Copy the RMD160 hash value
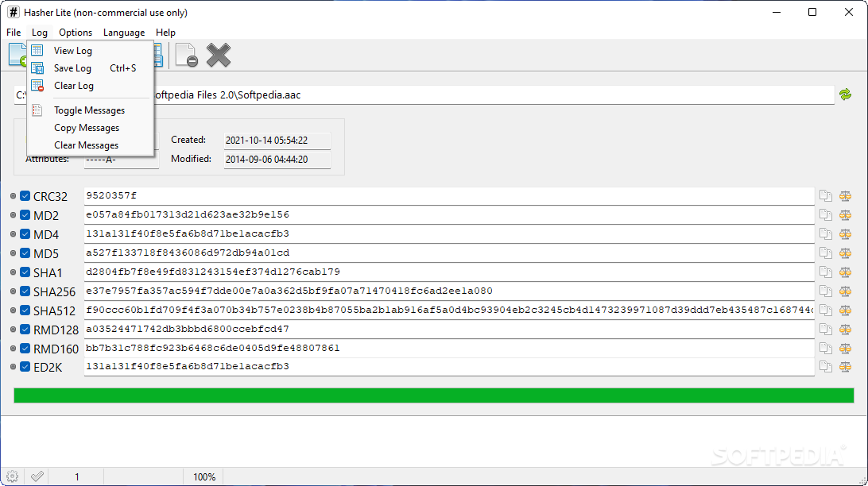This screenshot has height=486, width=868. pyautogui.click(x=826, y=349)
